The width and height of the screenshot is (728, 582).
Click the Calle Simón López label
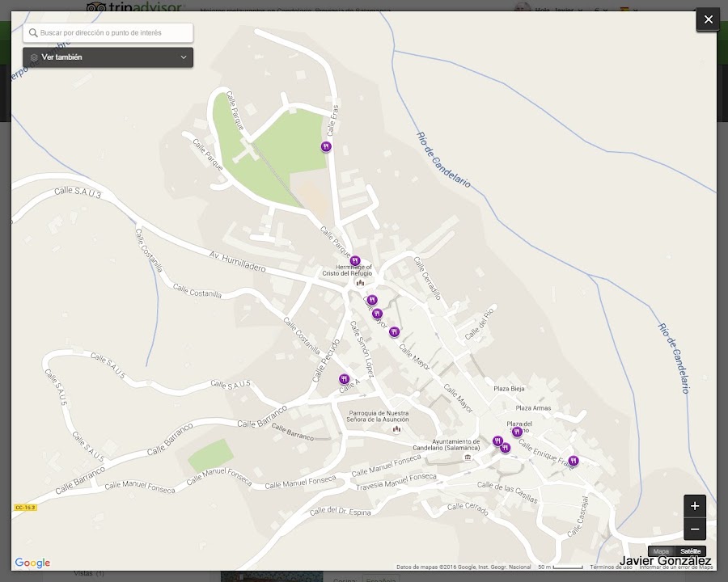[x=362, y=348]
